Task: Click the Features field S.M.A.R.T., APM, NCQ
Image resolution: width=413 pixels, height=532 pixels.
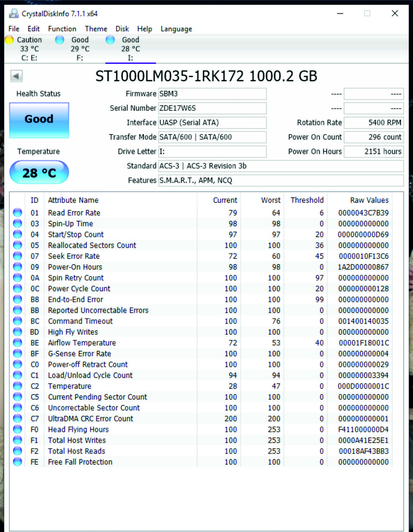Action: click(x=281, y=181)
